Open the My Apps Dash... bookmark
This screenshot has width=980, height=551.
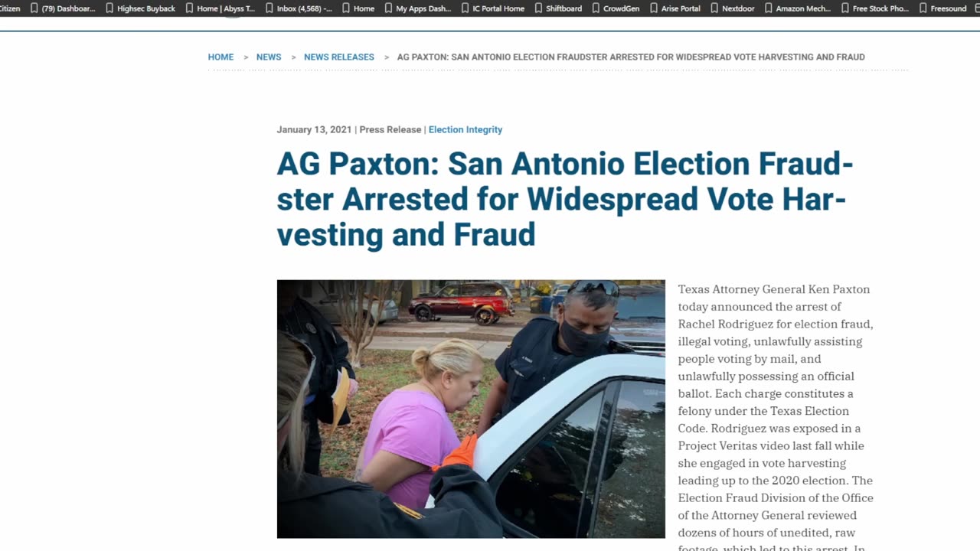point(417,8)
